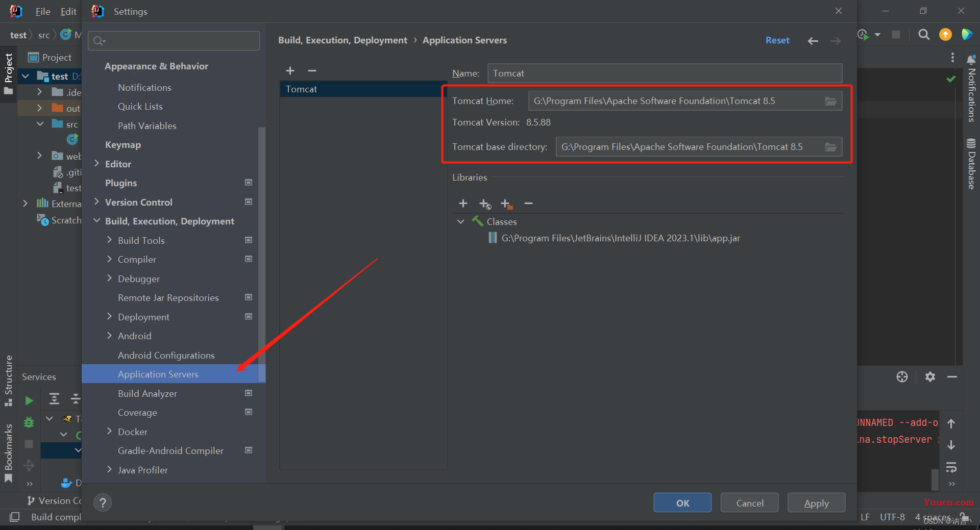Open Gradle-Android Compiler settings
Screen dimensions: 980x530
(170, 451)
